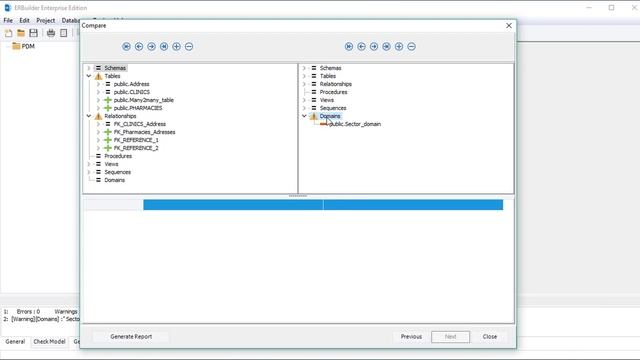Click the pane splitter grip handle
Viewport: 640px width, 360px height.
pyautogui.click(x=298, y=196)
